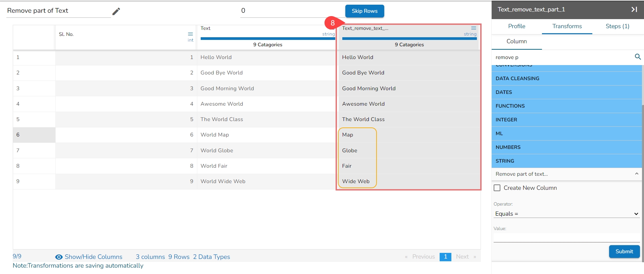Click the Next pagination link
Screen dimensions: 644x274
[x=462, y=257]
